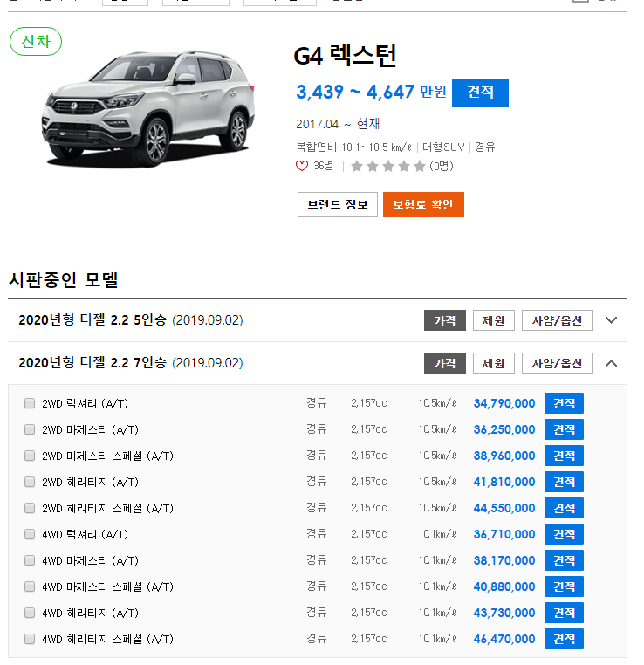644x665 pixels.
Task: Select 제원 tab for 7인승 model
Action: pyautogui.click(x=494, y=363)
